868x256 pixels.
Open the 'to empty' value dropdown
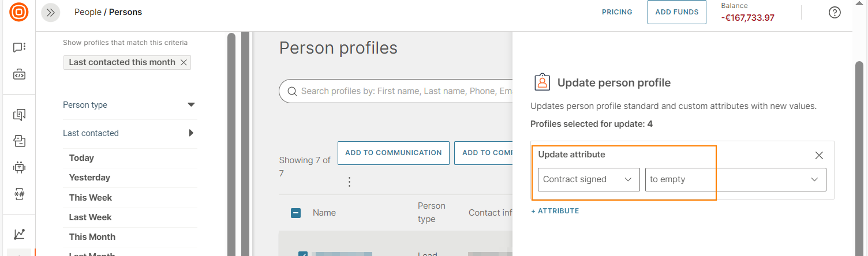click(735, 179)
